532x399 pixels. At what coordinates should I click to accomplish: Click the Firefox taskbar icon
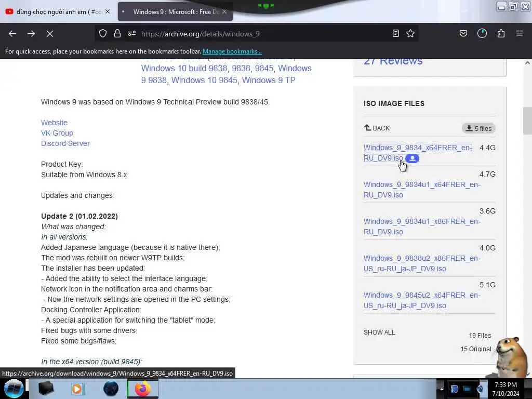click(143, 389)
